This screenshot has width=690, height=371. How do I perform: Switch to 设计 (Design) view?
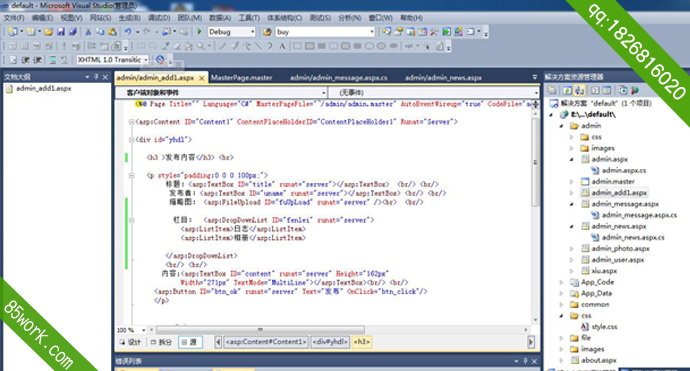pos(130,342)
